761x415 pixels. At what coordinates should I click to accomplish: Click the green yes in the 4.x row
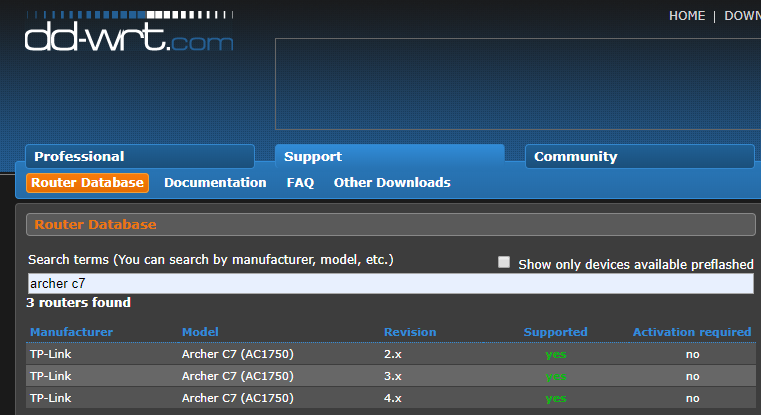pyautogui.click(x=556, y=398)
